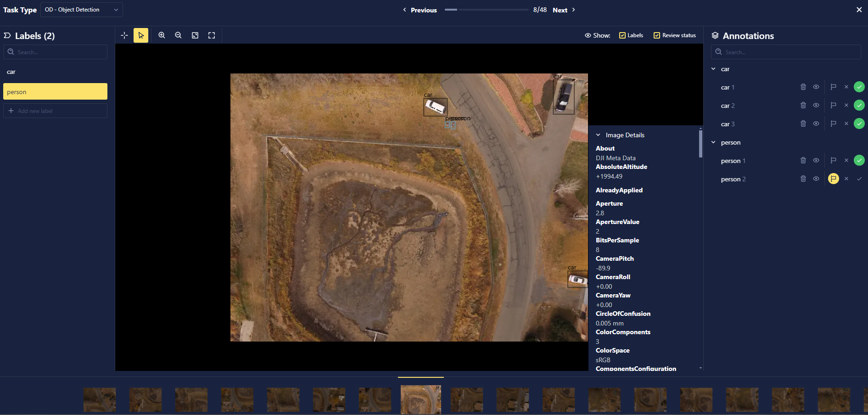Screen dimensions: 868x415
Task: Collapse the Image Details section
Action: point(598,135)
